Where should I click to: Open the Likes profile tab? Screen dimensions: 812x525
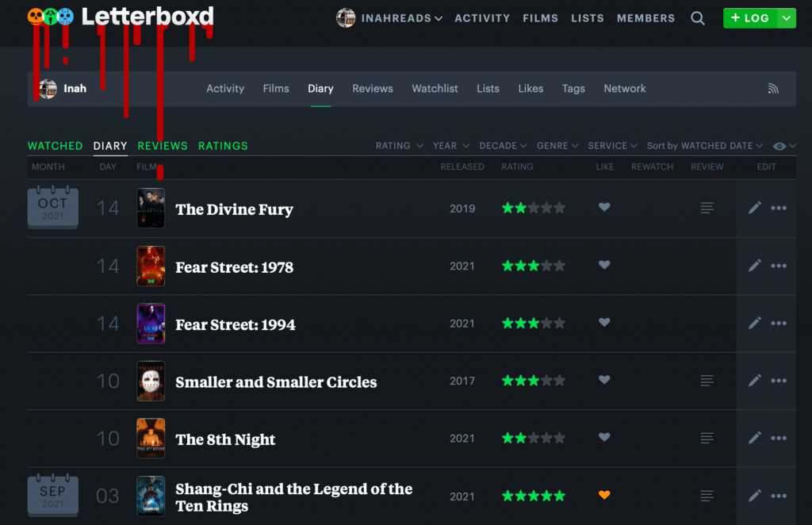point(530,89)
